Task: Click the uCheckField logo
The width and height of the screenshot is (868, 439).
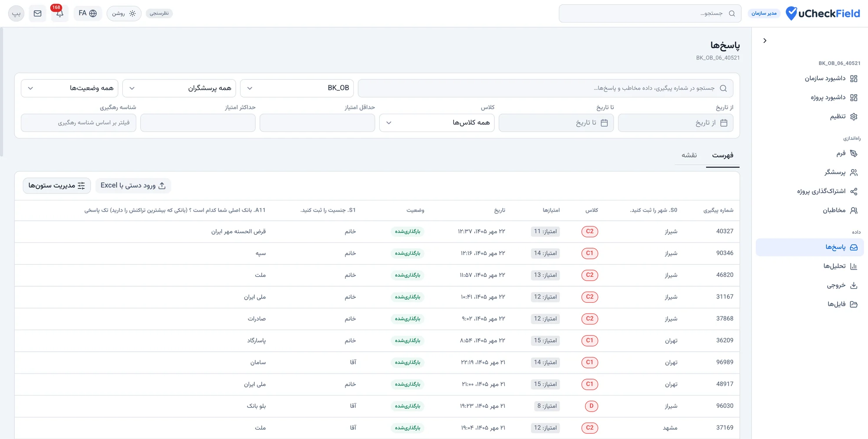Action: [823, 13]
